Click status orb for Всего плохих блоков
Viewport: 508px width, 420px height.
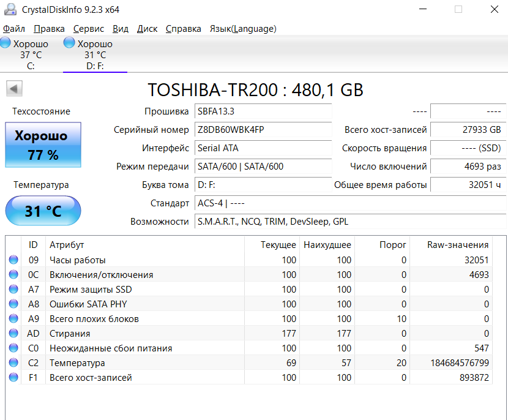pos(13,319)
